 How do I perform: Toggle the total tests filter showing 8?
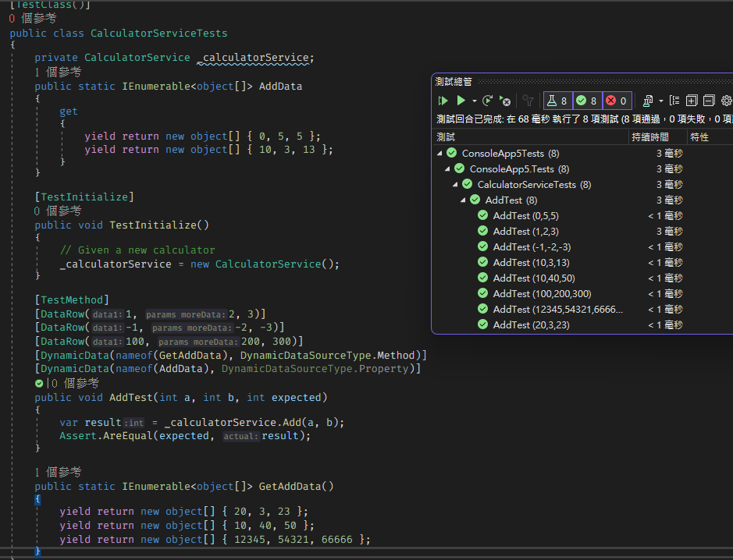(x=557, y=101)
